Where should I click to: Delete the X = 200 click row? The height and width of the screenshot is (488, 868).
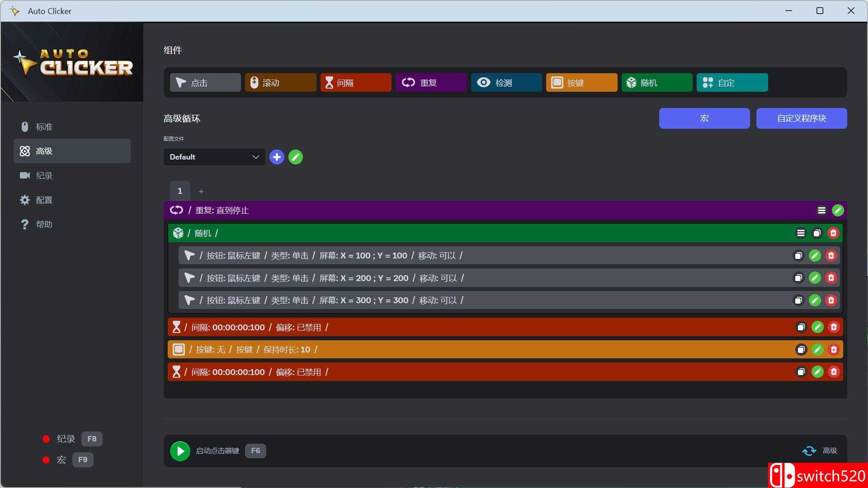831,278
